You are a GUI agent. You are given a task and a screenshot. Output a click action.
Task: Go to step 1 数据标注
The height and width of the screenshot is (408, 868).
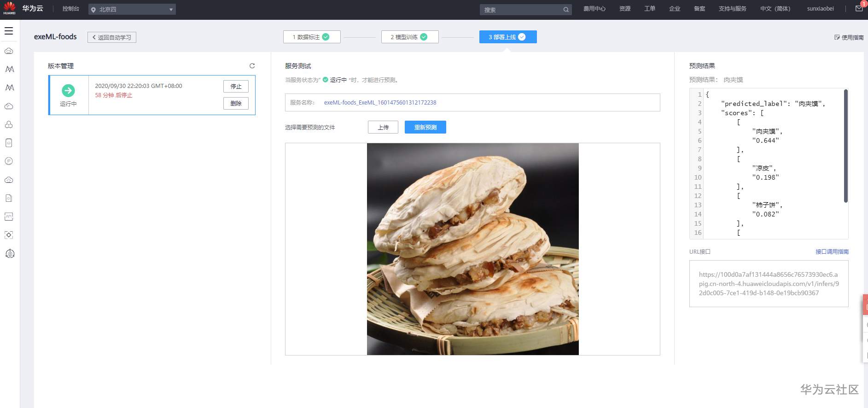pyautogui.click(x=312, y=37)
